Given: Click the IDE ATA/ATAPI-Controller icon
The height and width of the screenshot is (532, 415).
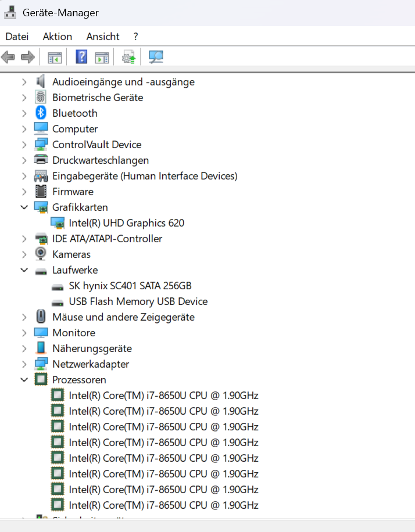Looking at the screenshot, I should (41, 239).
